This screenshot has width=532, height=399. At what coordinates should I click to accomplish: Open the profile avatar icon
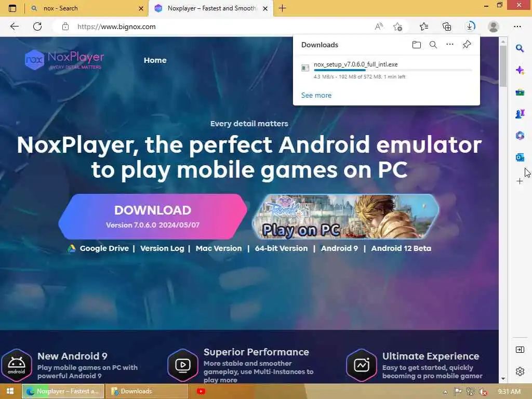pyautogui.click(x=494, y=26)
